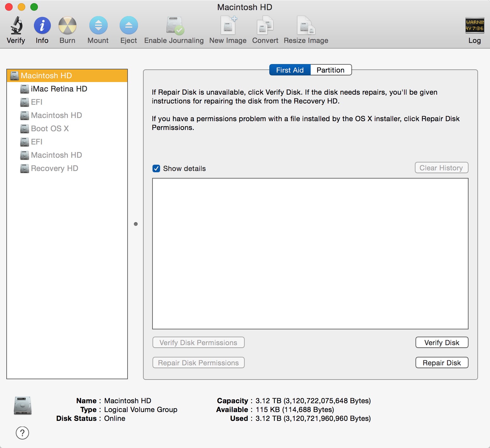The width and height of the screenshot is (490, 448).
Task: Select the First Aid tab
Action: pos(290,70)
